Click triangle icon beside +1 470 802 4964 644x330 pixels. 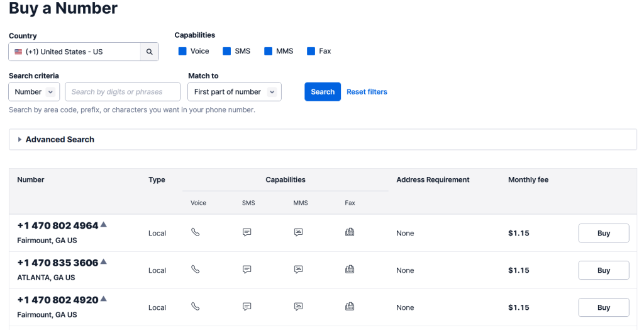[104, 224]
